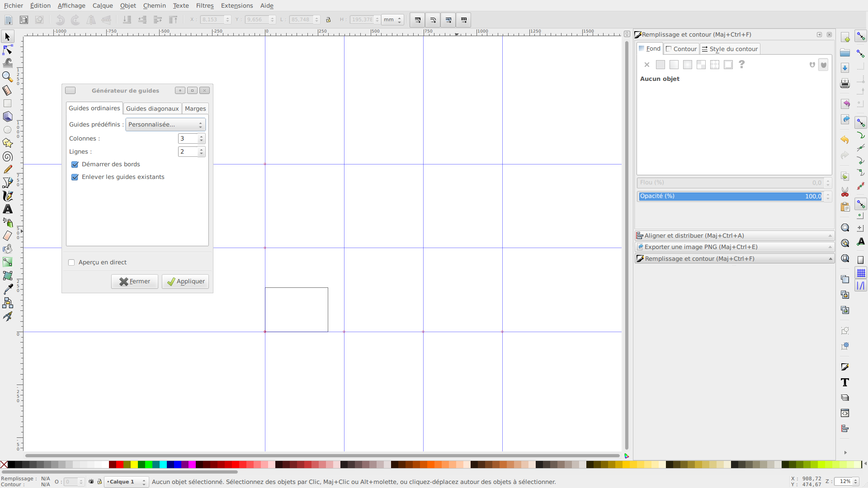Select the zoom tool

[x=8, y=77]
